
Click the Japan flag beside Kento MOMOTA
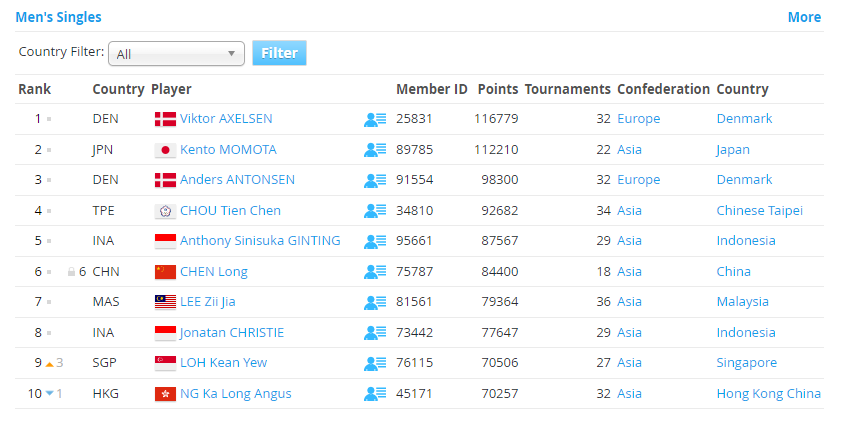click(165, 150)
